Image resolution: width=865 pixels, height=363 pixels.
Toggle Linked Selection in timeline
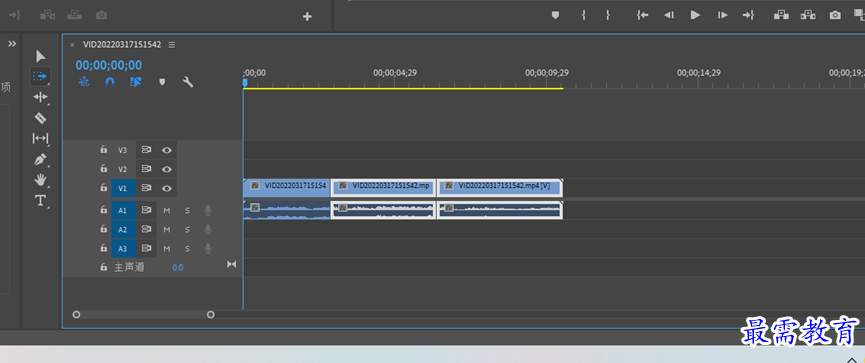136,82
